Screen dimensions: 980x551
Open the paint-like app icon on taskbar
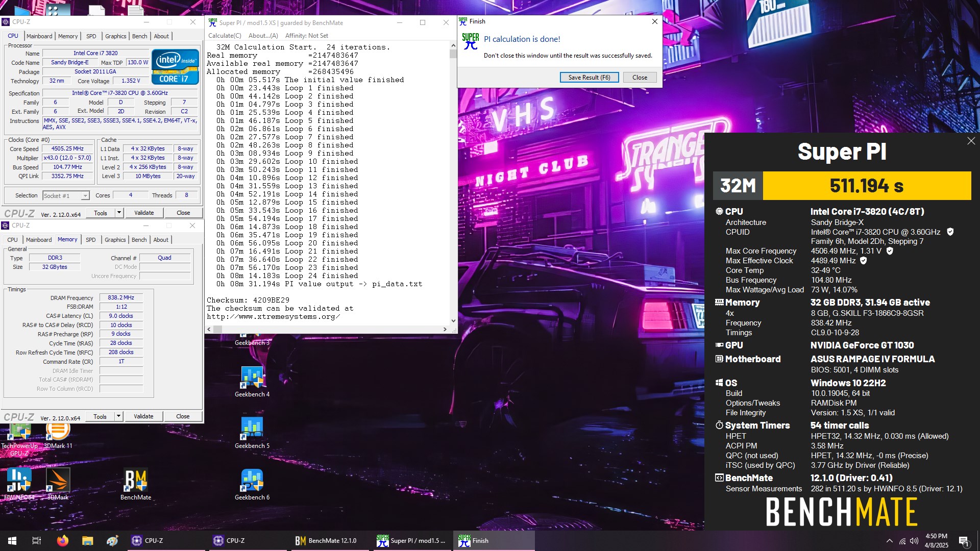[x=112, y=541]
